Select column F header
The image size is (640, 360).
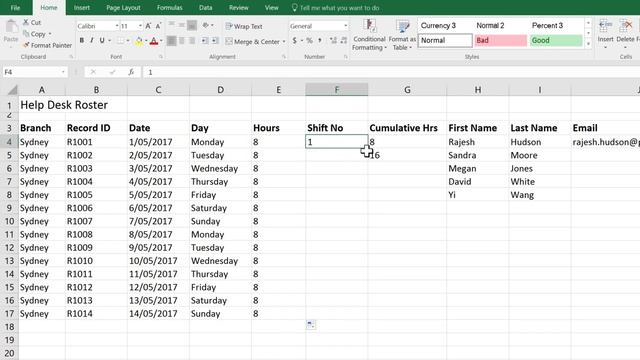[x=336, y=89]
